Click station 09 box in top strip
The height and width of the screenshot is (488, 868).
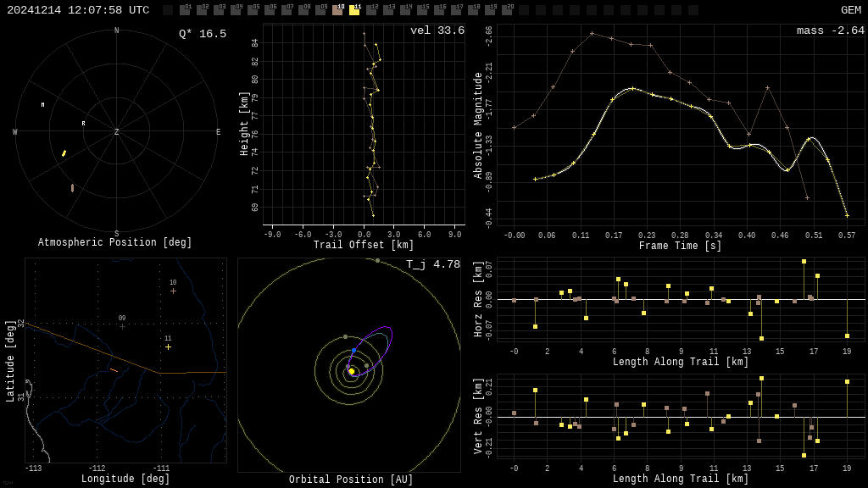coord(320,10)
